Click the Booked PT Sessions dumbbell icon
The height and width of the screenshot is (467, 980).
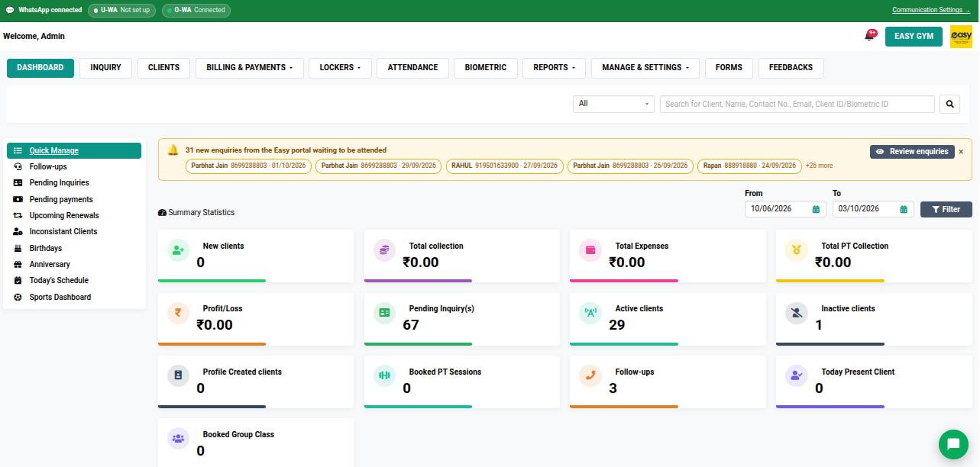tap(384, 375)
